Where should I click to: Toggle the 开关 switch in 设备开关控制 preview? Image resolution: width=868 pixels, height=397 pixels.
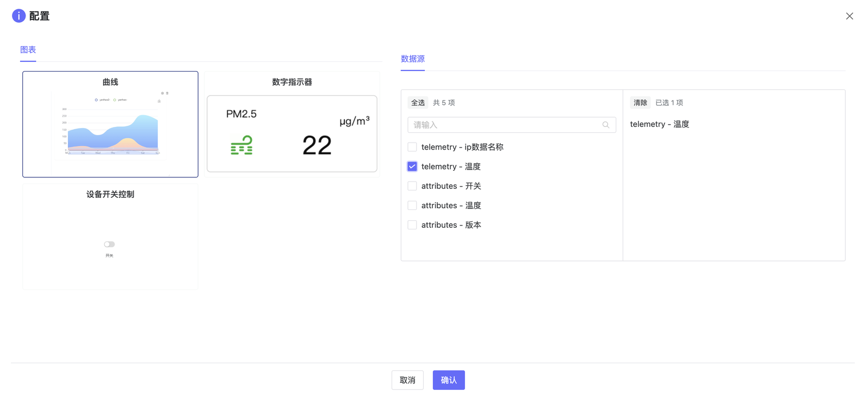pos(110,244)
